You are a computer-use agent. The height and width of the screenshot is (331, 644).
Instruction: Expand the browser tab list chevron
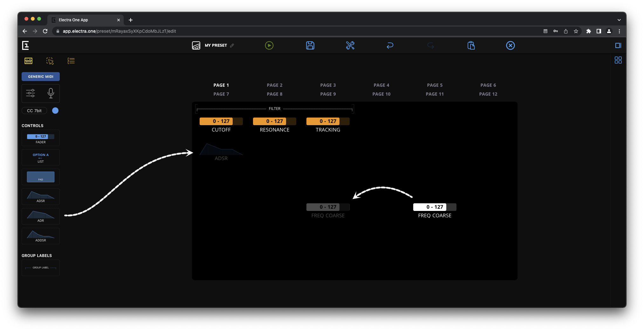(619, 20)
